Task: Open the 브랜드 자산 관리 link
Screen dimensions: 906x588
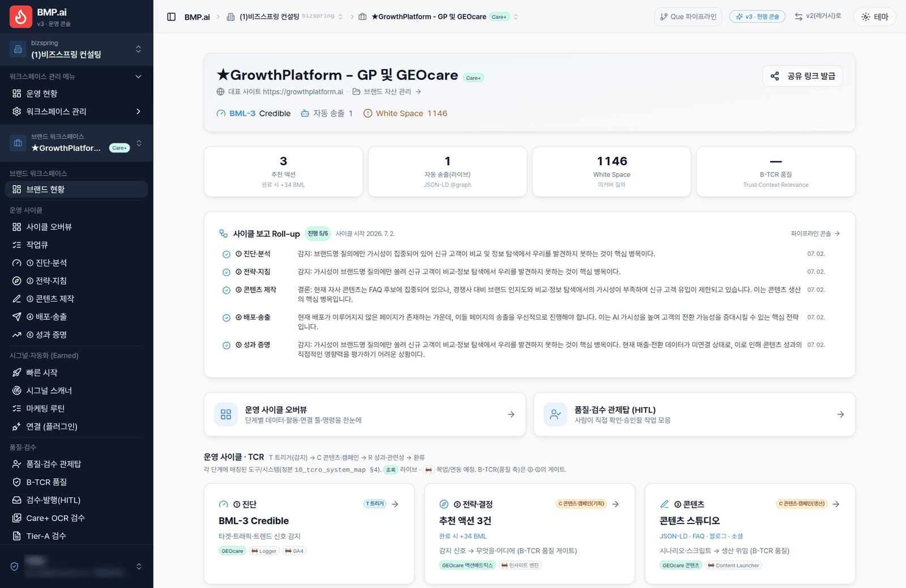Action: click(x=387, y=92)
